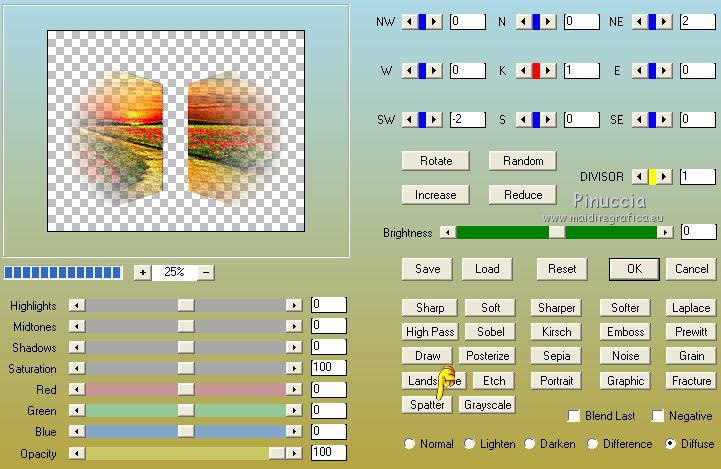
Task: Click the Highlights slider left arrow
Action: [77, 305]
